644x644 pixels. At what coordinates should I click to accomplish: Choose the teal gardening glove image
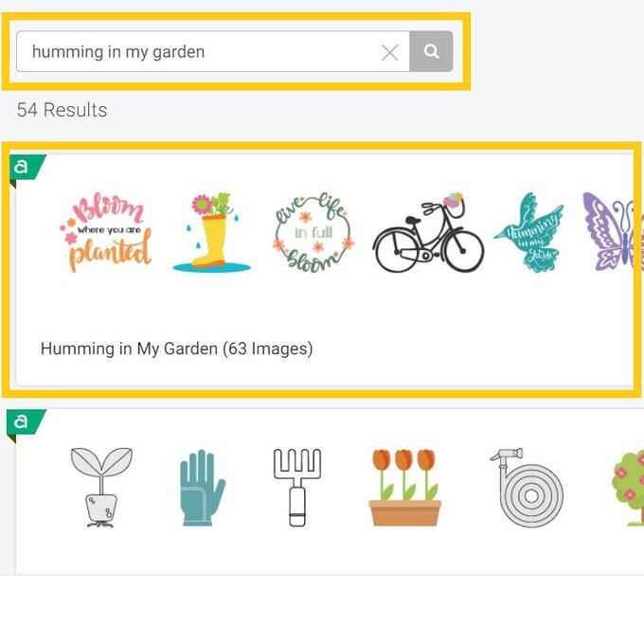tap(202, 488)
